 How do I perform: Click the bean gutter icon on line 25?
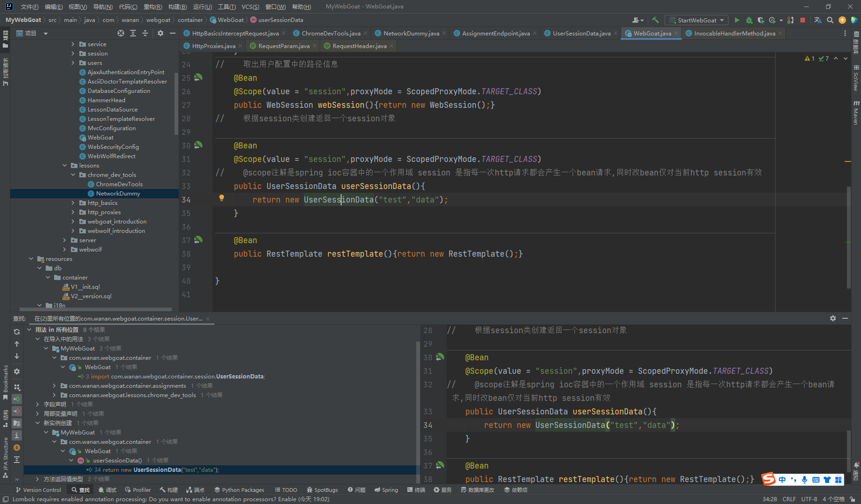click(198, 77)
